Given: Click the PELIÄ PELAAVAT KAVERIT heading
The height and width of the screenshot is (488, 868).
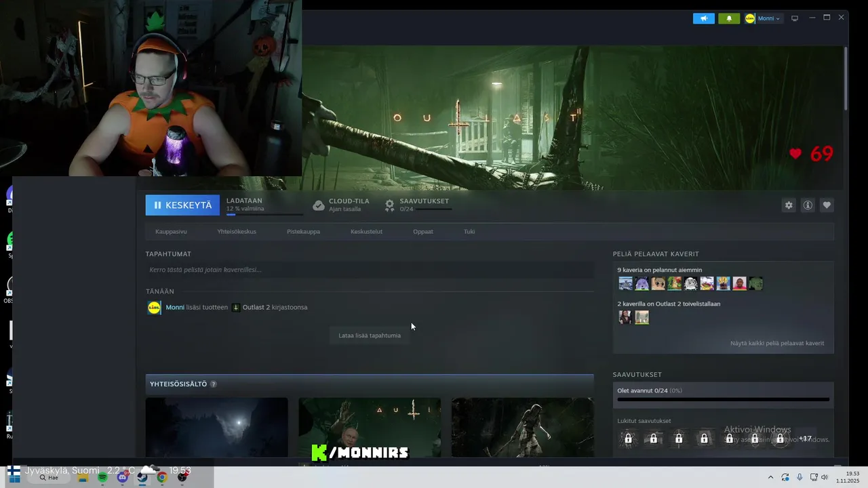Looking at the screenshot, I should pyautogui.click(x=656, y=254).
